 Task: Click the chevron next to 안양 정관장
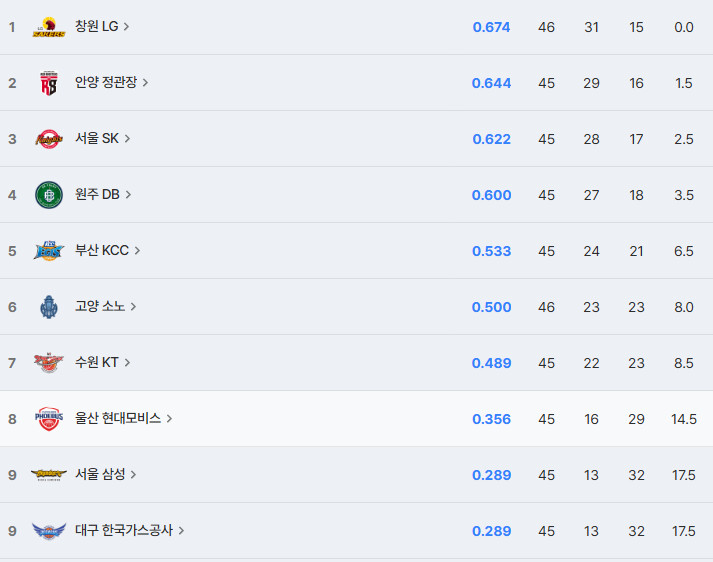pyautogui.click(x=145, y=83)
